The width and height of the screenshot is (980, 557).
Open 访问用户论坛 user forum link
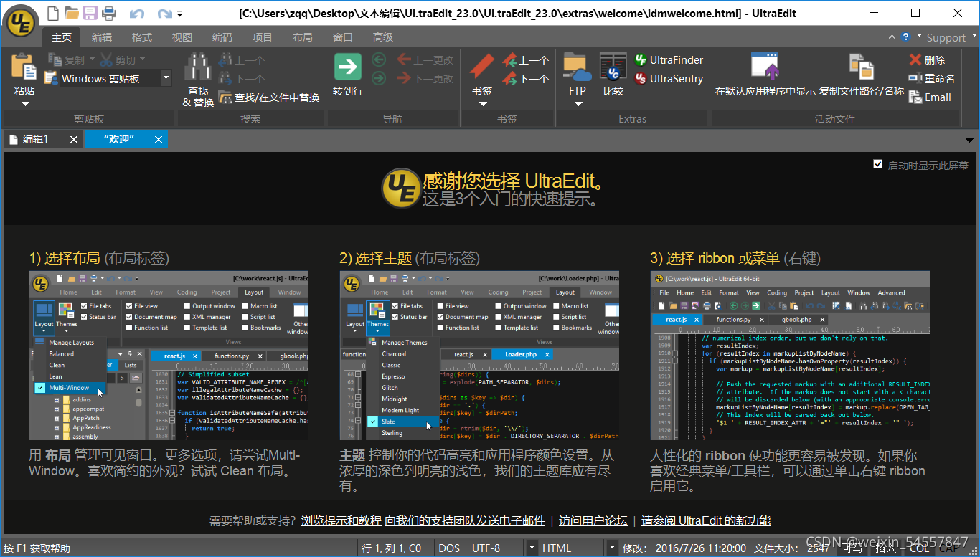coord(593,520)
